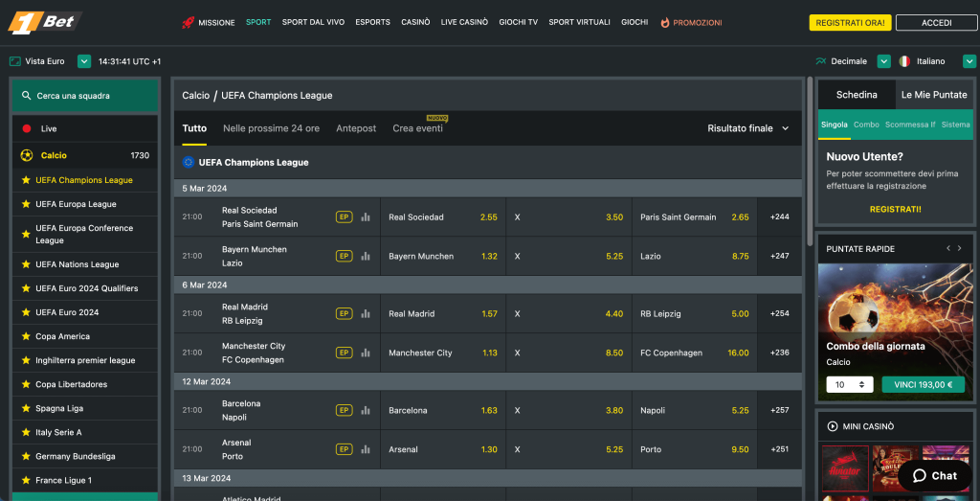Click the Registrati Ora button
This screenshot has width=980, height=501.
(x=850, y=23)
